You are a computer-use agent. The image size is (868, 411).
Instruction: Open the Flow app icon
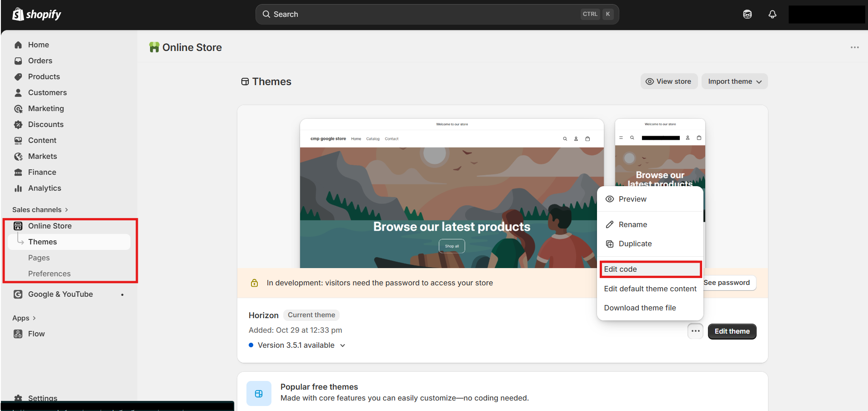click(18, 333)
